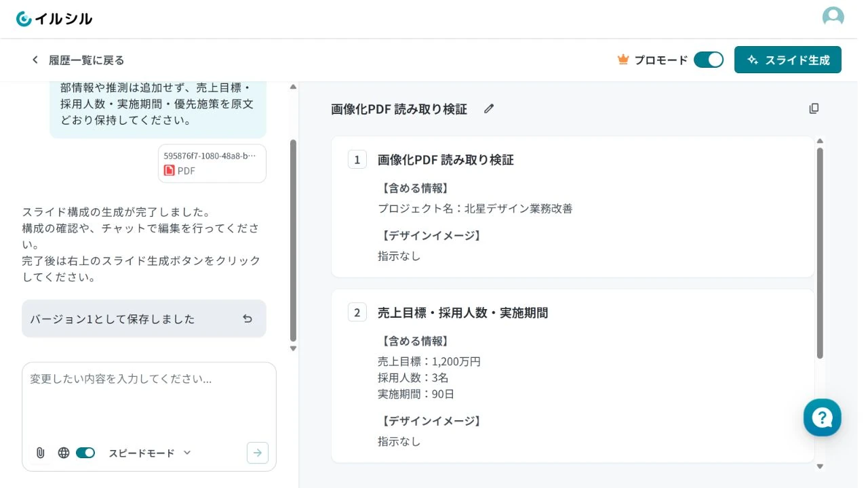868x488 pixels.
Task: Click the slide number 1 badge
Action: click(x=357, y=159)
